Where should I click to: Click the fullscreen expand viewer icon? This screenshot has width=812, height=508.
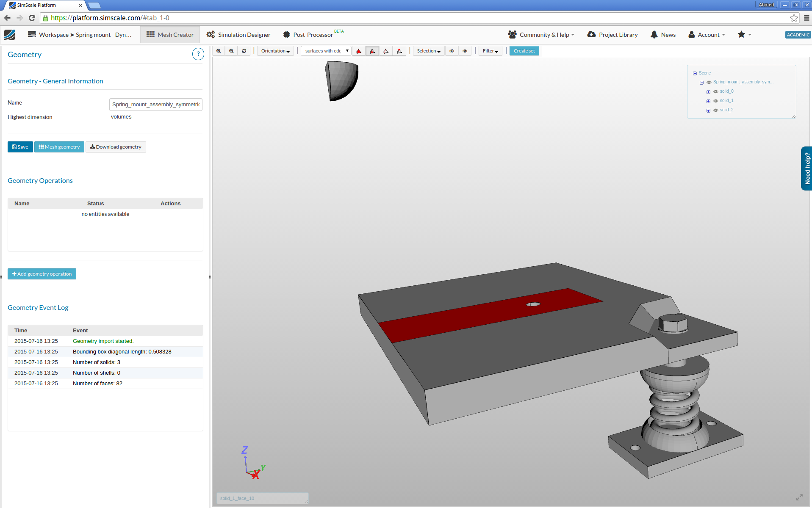pyautogui.click(x=799, y=497)
